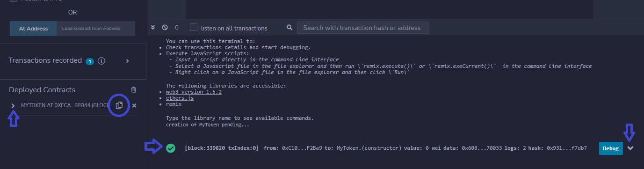Debug the MyToken constructor transaction
The image size is (644, 169).
click(611, 148)
